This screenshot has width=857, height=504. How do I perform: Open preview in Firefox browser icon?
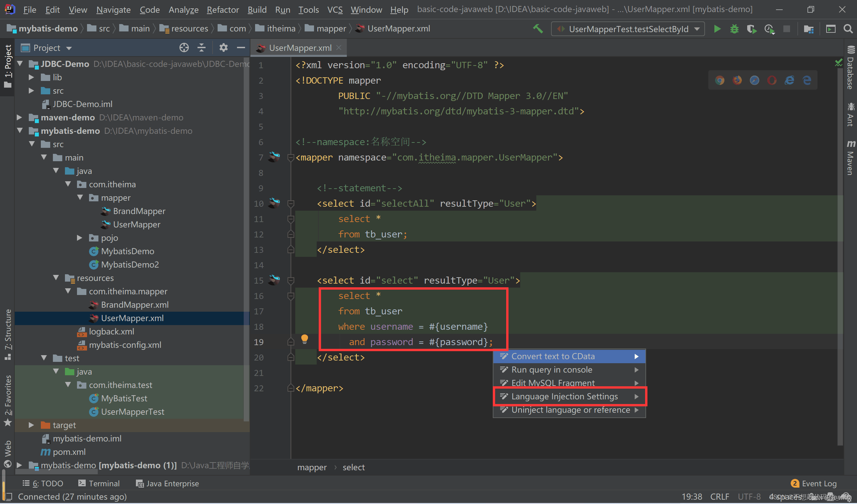(x=737, y=80)
